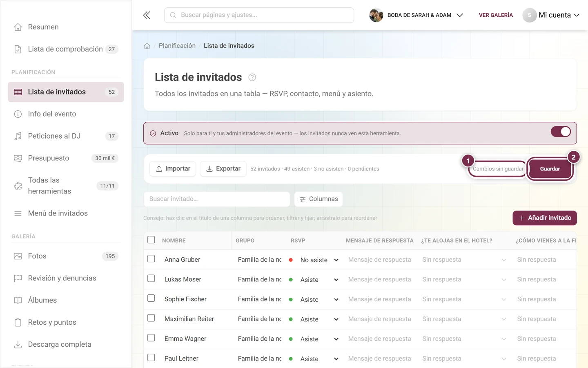Screen dimensions: 588x368
Task: Open the Boda de Sarah & Adam event dropdown
Action: pyautogui.click(x=416, y=15)
